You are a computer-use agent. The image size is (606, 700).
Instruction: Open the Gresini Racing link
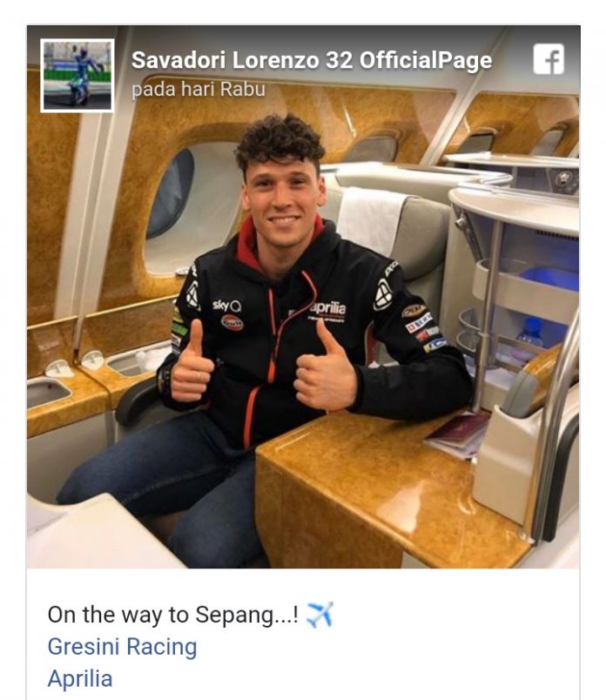tap(122, 647)
